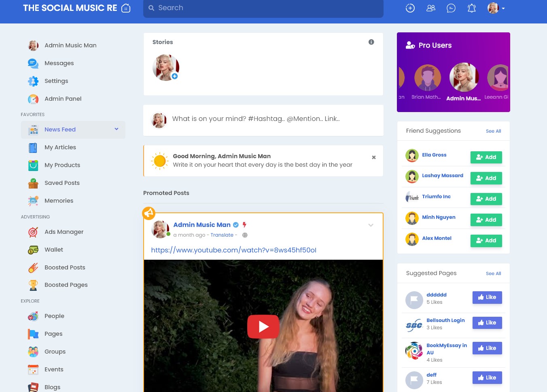Click the boosted post lightning bolt icon
Viewport: 547px width, 392px height.
(244, 225)
